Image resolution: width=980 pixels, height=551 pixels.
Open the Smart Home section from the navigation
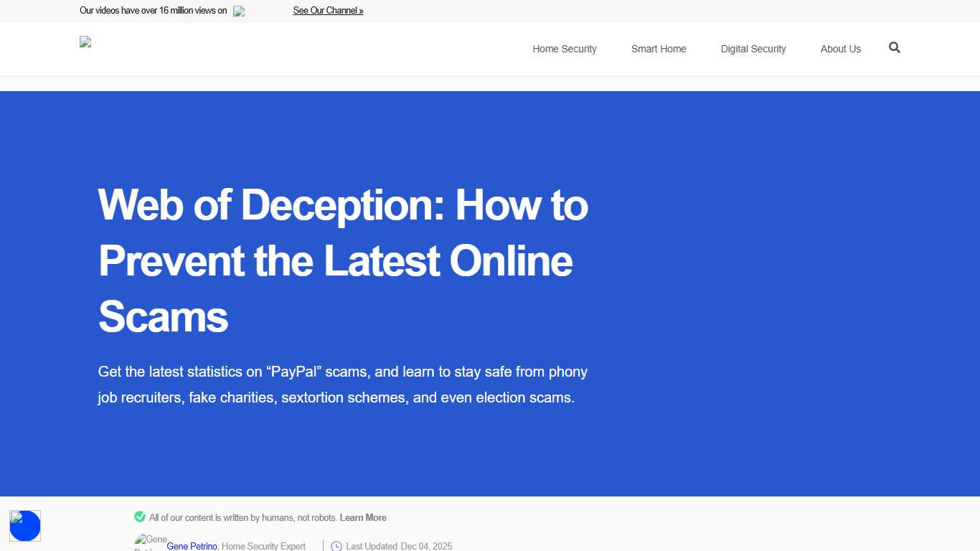(659, 49)
